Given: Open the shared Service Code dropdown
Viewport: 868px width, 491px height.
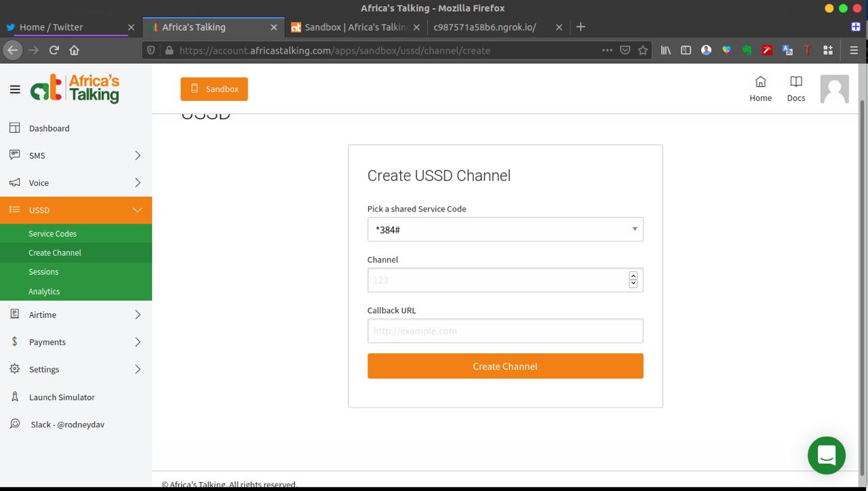Looking at the screenshot, I should tap(505, 229).
